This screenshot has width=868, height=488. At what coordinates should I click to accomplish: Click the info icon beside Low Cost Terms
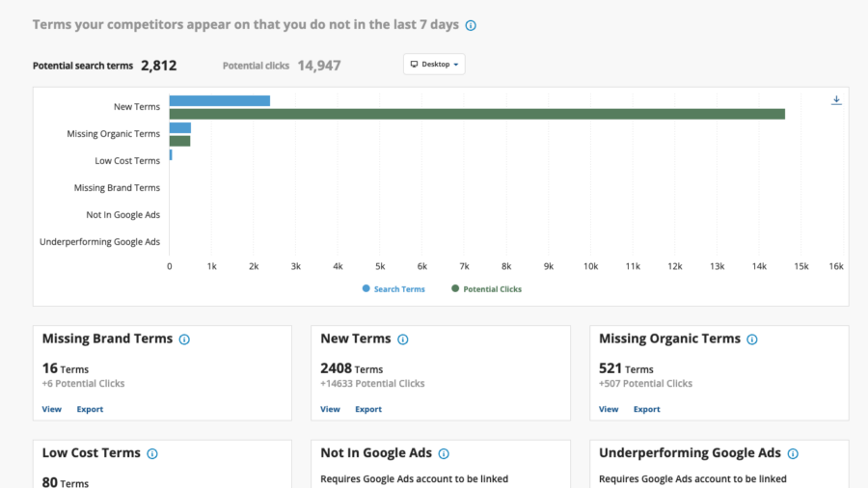click(x=152, y=453)
